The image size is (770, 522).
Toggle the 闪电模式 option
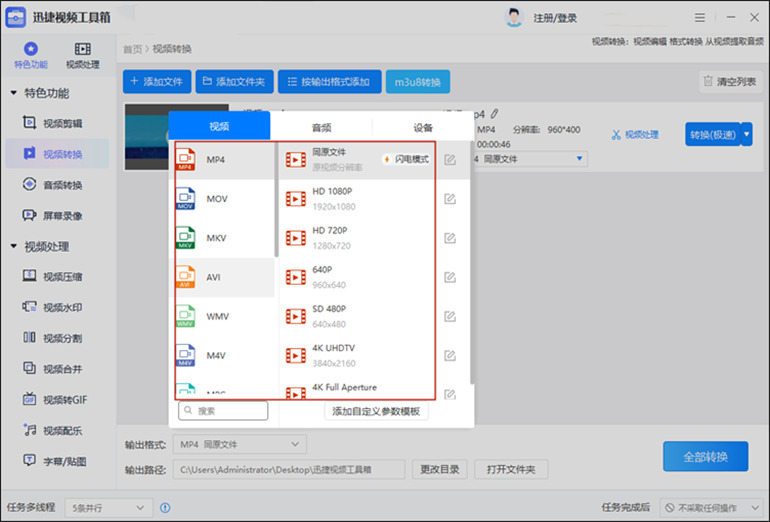click(x=407, y=159)
